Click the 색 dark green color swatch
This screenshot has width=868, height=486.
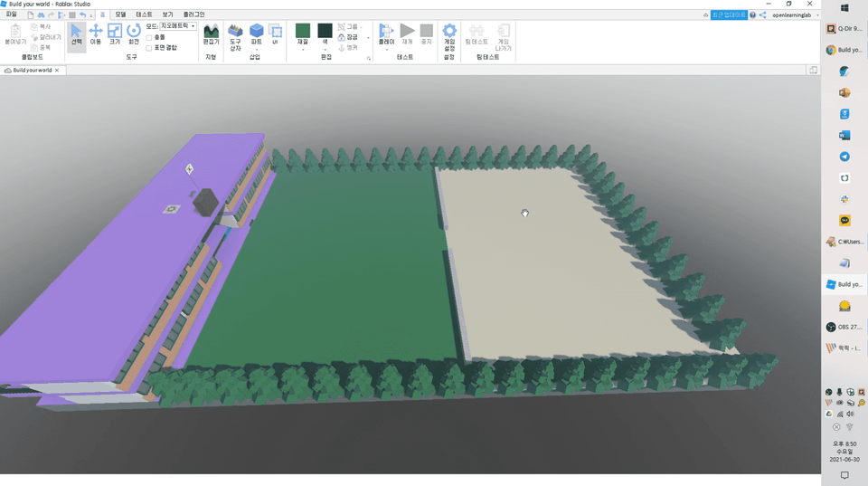point(325,31)
